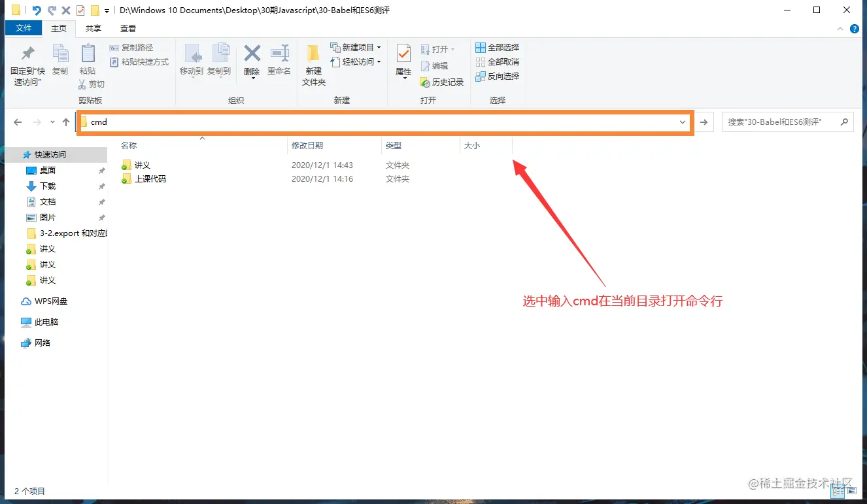867x504 pixels.
Task: Open the Customize Quick Access Toolbar dropdown
Action: 107,11
